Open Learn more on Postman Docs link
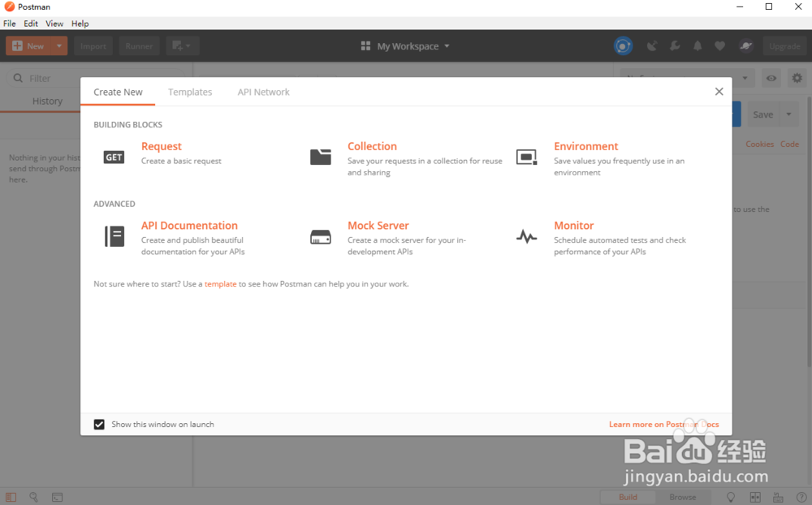Screen dimensions: 812x505 (664, 424)
